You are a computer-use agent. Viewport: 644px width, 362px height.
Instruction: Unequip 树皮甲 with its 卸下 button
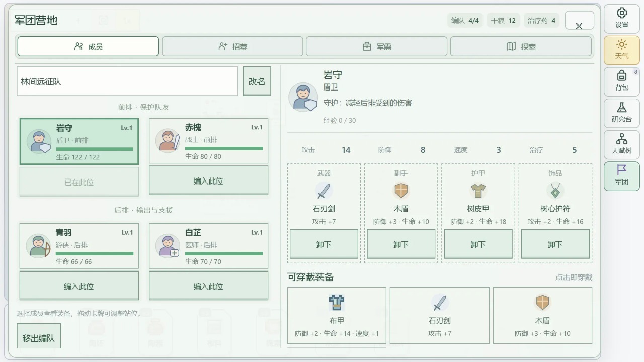[478, 244]
